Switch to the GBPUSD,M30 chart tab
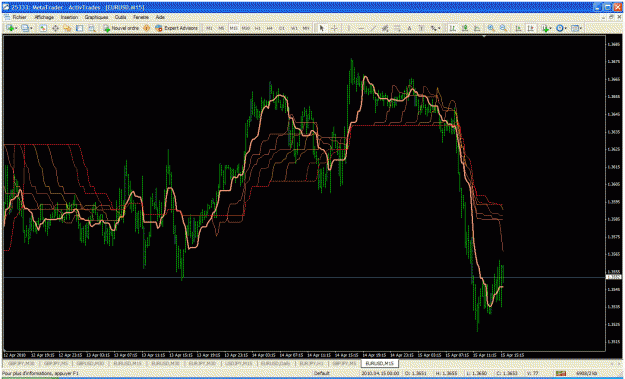The image size is (625, 379). tap(90, 363)
